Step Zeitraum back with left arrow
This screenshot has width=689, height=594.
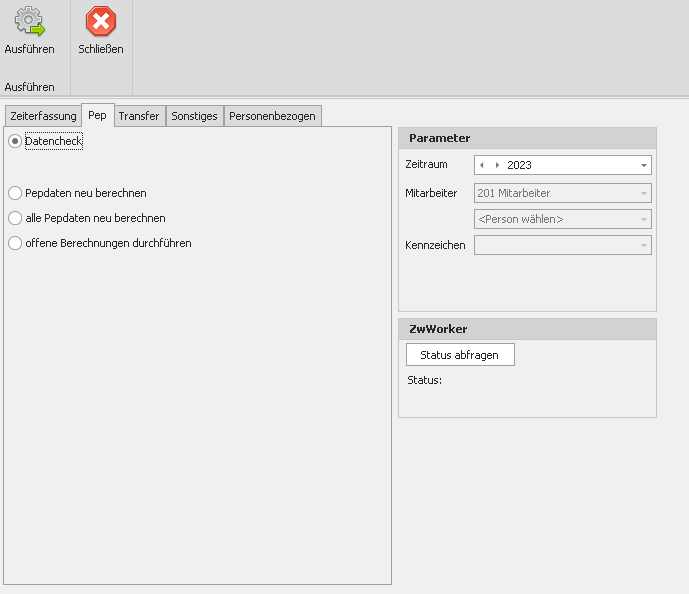pyautogui.click(x=483, y=165)
